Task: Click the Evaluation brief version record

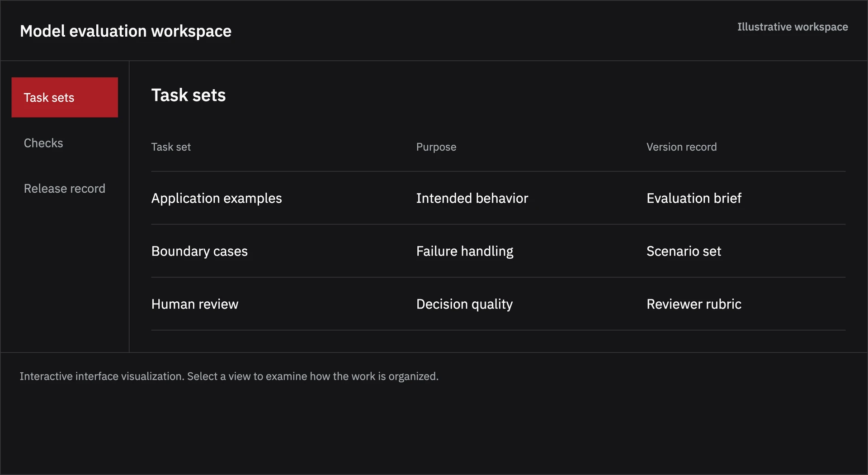Action: pyautogui.click(x=694, y=198)
